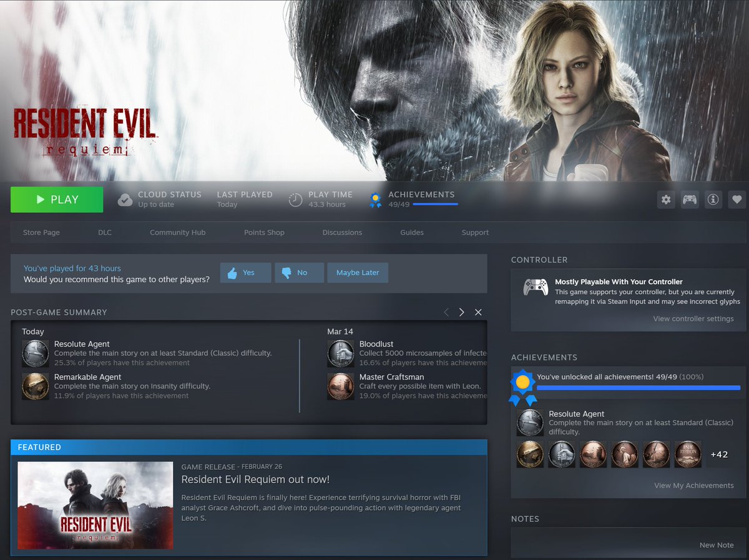This screenshot has height=560, width=749.
Task: Go to next post-game summary page
Action: click(x=462, y=312)
